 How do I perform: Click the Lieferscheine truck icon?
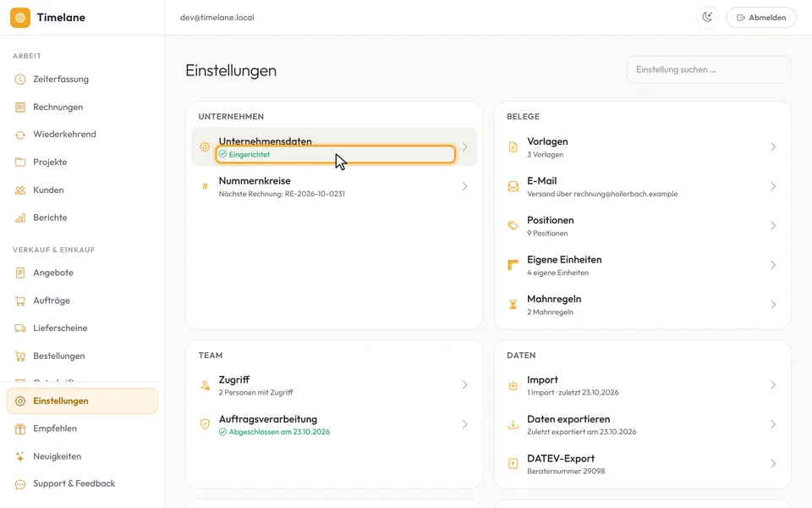point(20,329)
